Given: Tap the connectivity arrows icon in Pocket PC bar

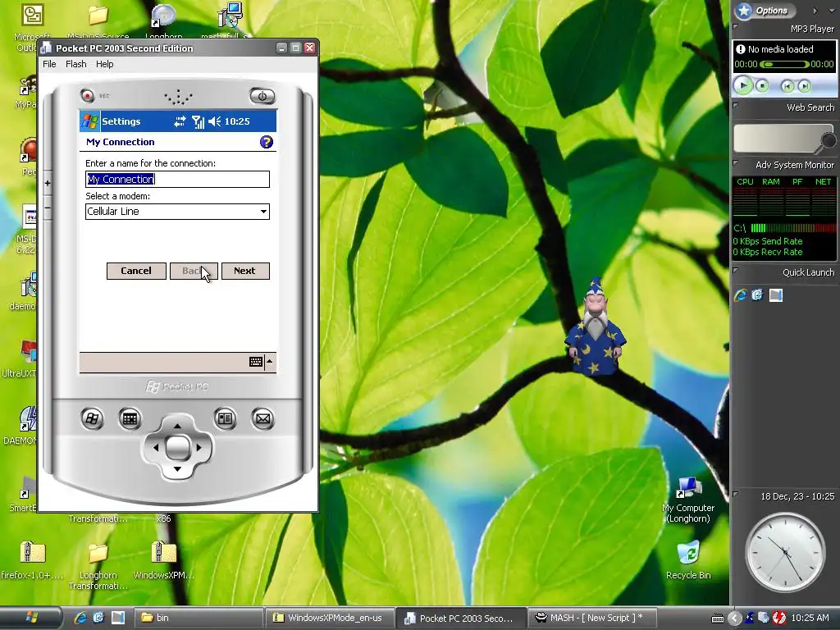Looking at the screenshot, I should point(180,121).
